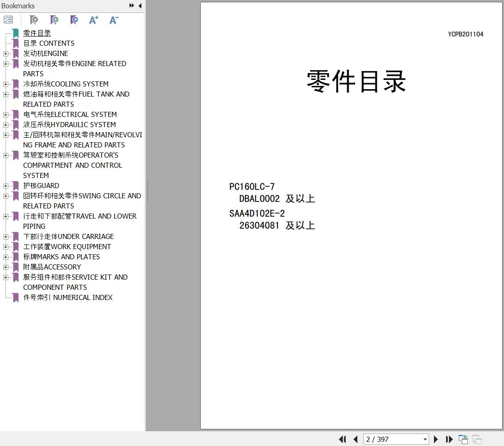
Task: Expand the 发动机ENGINE bookmark
Action: (6, 54)
